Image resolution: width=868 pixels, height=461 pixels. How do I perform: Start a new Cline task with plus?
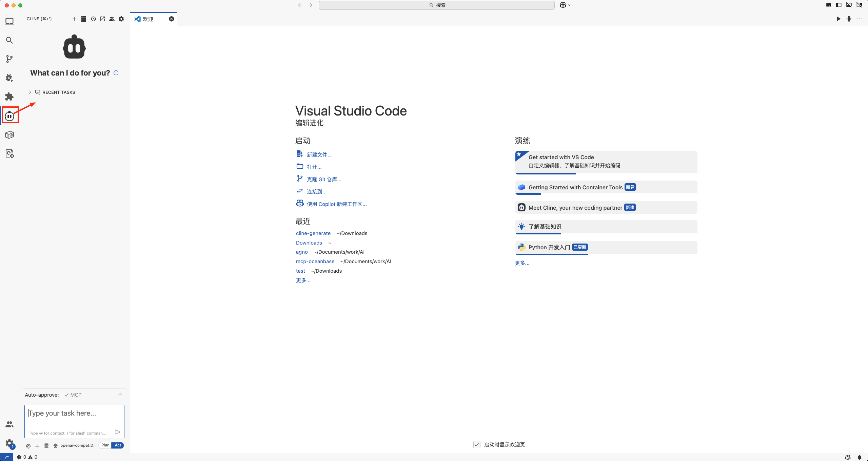[x=74, y=19]
